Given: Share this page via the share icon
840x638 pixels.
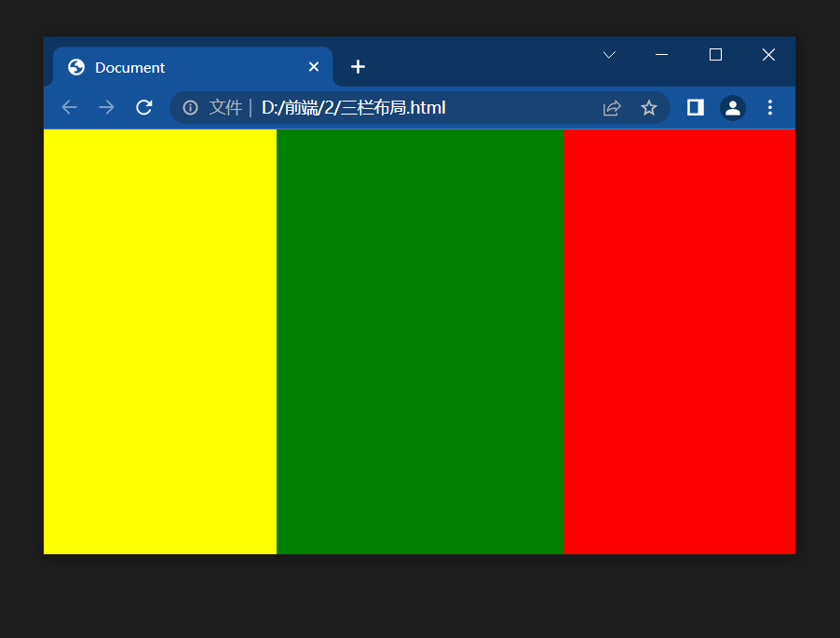Looking at the screenshot, I should click(x=612, y=108).
